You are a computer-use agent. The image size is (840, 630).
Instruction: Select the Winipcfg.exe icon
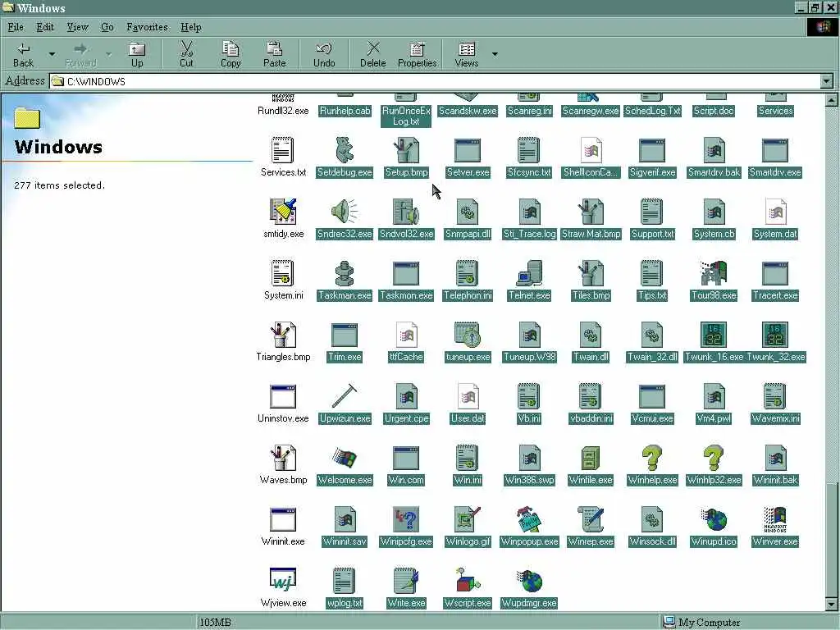[406, 519]
